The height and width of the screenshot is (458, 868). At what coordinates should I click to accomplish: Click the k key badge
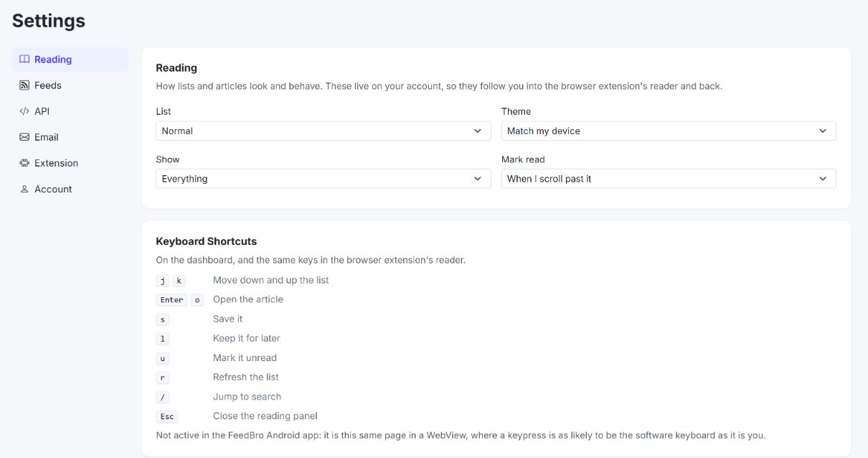point(179,281)
